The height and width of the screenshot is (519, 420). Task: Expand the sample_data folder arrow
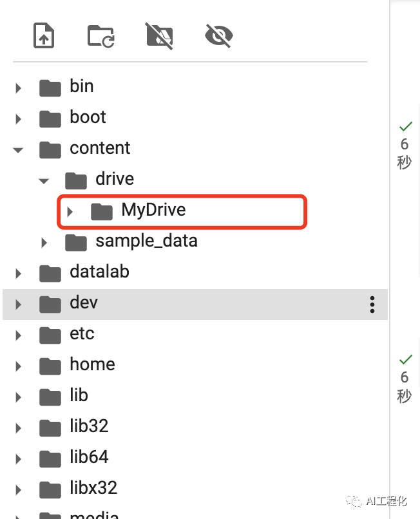44,243
